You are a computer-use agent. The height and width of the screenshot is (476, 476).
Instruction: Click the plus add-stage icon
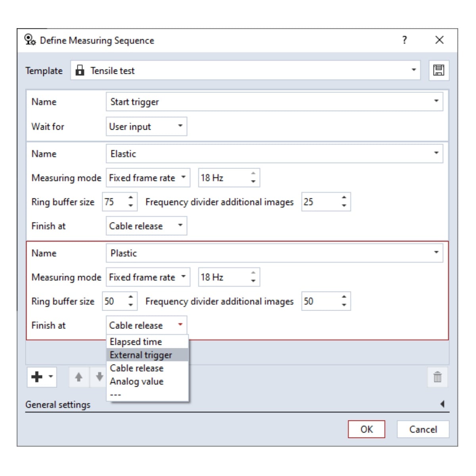click(37, 376)
